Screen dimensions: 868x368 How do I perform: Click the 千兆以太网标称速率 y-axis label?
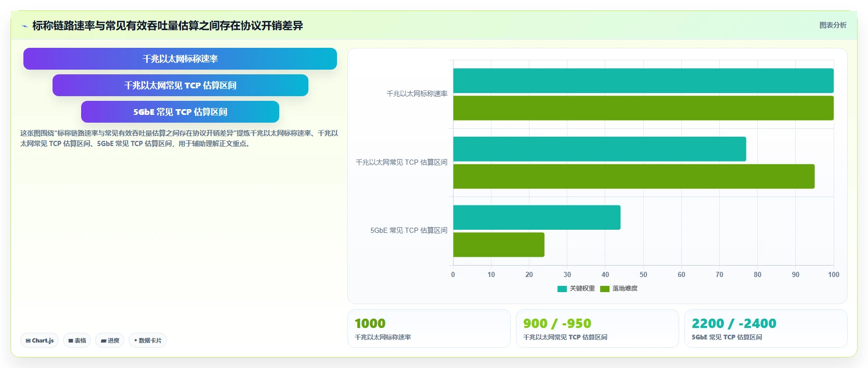point(417,94)
